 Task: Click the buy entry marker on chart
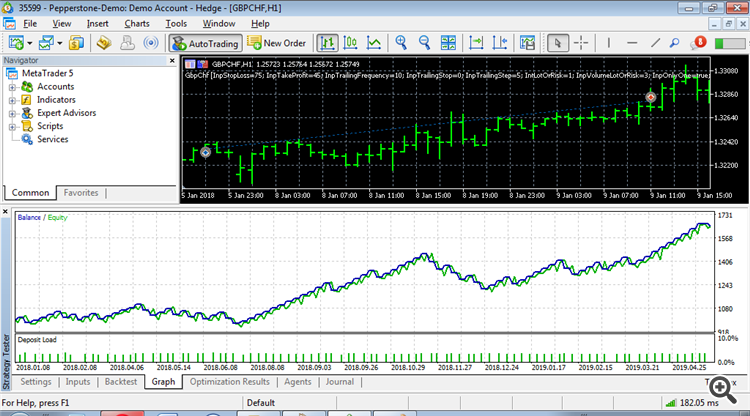205,153
